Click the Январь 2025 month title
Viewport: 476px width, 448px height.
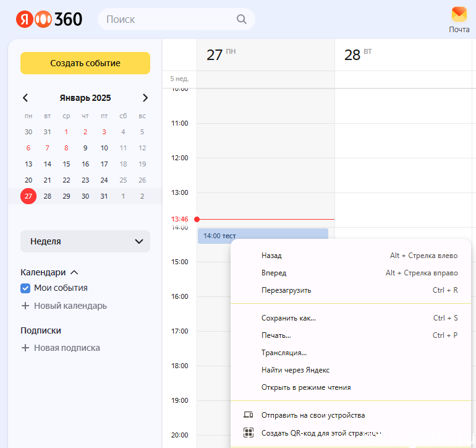85,98
